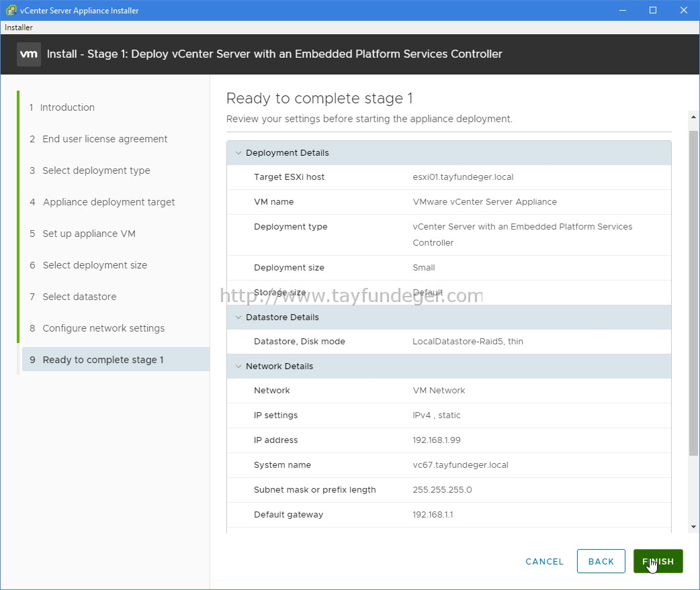
Task: Click the scrollbar up arrow
Action: (693, 117)
